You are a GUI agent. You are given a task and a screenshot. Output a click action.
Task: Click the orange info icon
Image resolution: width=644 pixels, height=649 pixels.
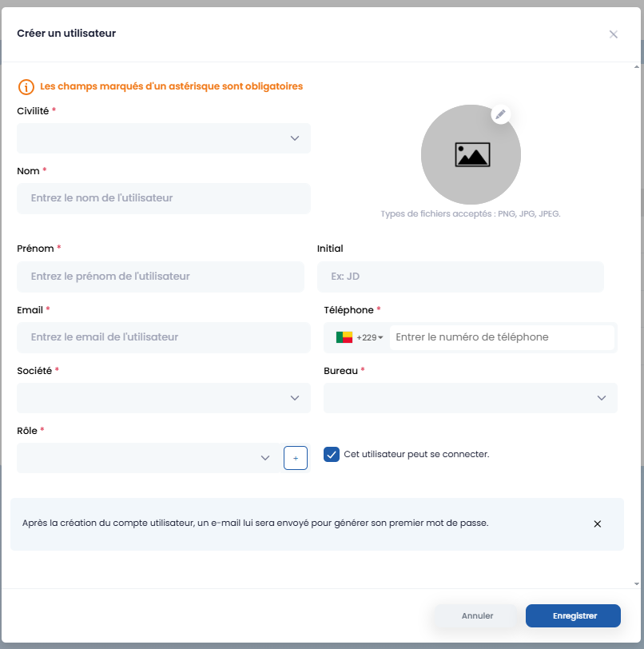point(26,86)
